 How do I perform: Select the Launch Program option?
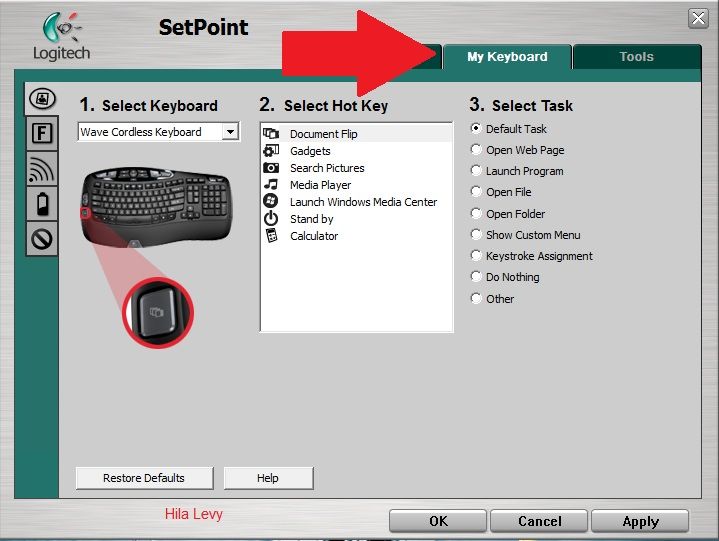pos(476,171)
